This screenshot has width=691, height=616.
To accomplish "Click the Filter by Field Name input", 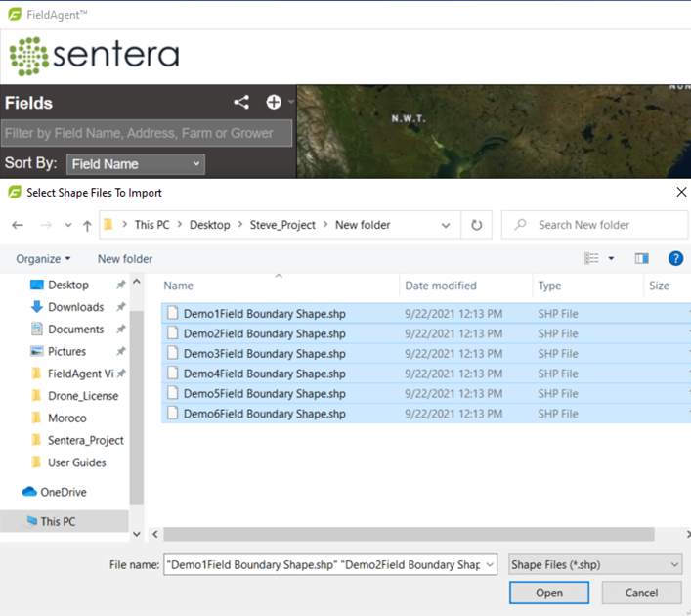I will [x=147, y=133].
